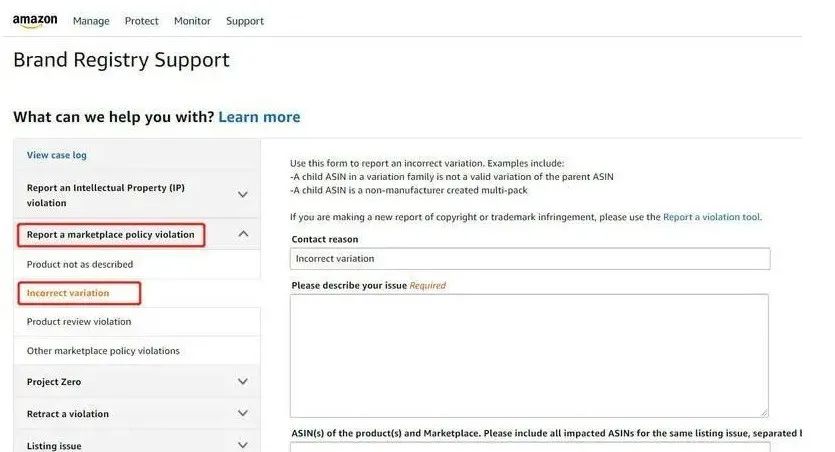
Task: Expand the Retract a violation chevron
Action: [243, 414]
